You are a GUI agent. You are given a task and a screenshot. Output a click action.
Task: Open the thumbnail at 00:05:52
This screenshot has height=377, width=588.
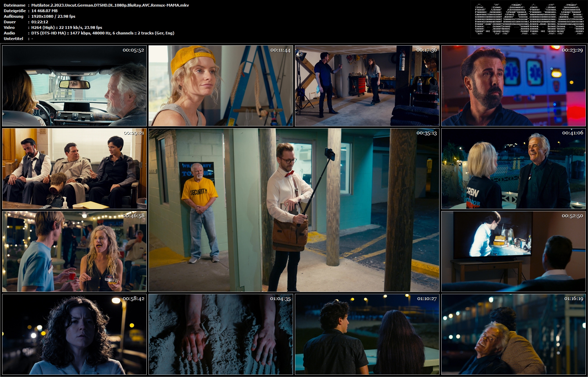pos(74,86)
